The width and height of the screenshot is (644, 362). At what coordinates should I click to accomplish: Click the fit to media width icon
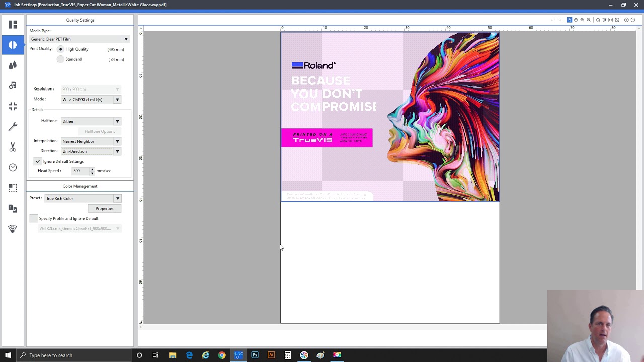[x=611, y=20]
